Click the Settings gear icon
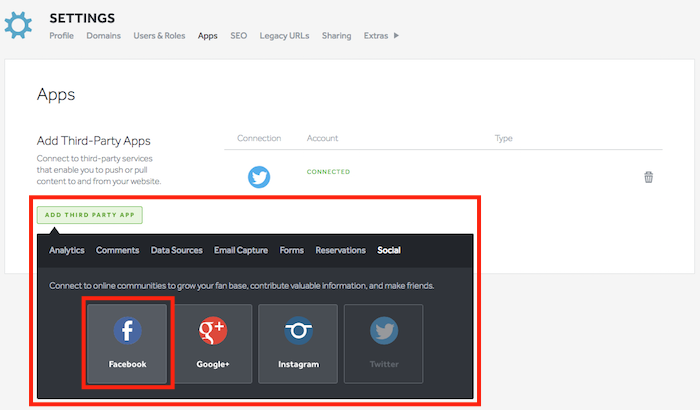The height and width of the screenshot is (410, 700). tap(18, 25)
